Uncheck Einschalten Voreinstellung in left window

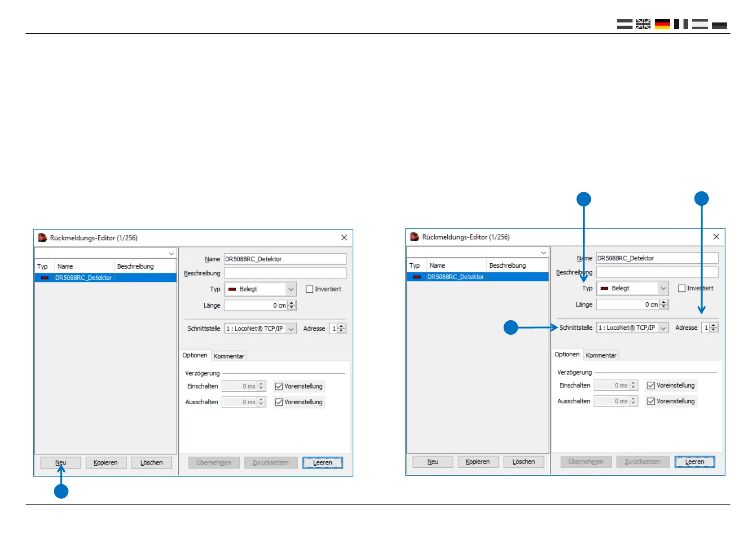[x=279, y=386]
